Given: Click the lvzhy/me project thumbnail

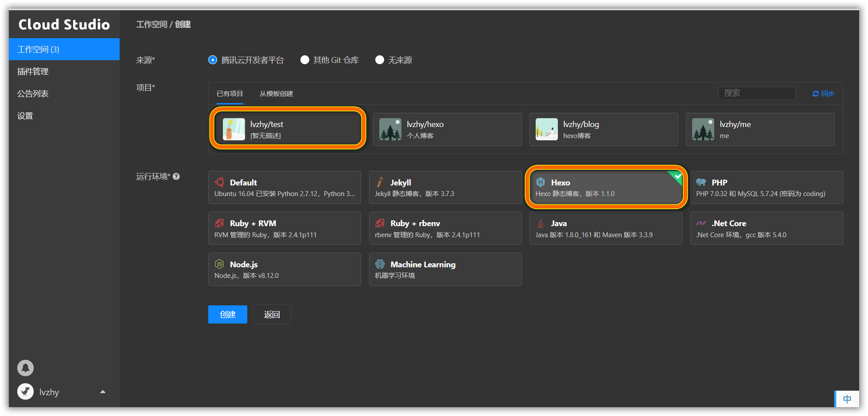Looking at the screenshot, I should click(703, 129).
